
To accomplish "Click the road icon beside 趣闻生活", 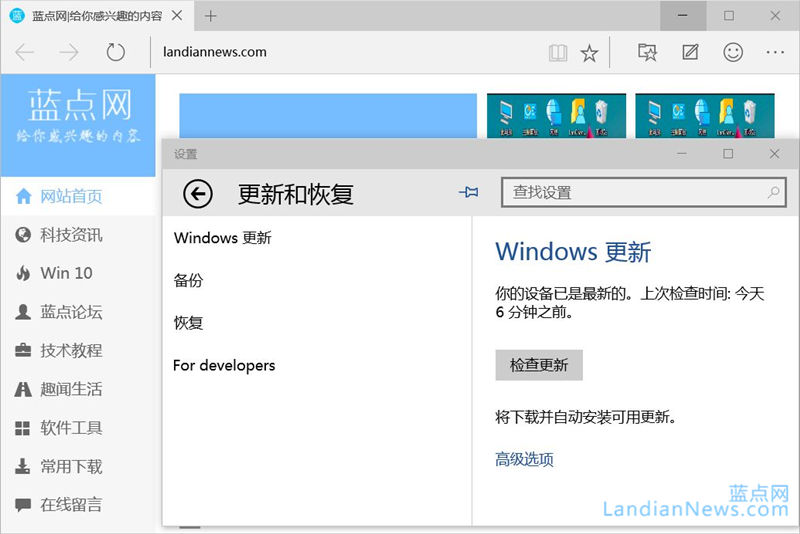I will 23,389.
